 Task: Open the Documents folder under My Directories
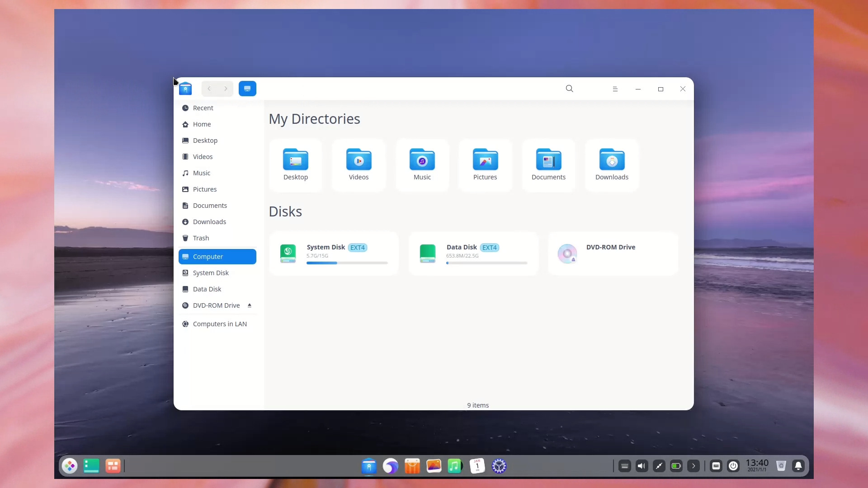548,165
